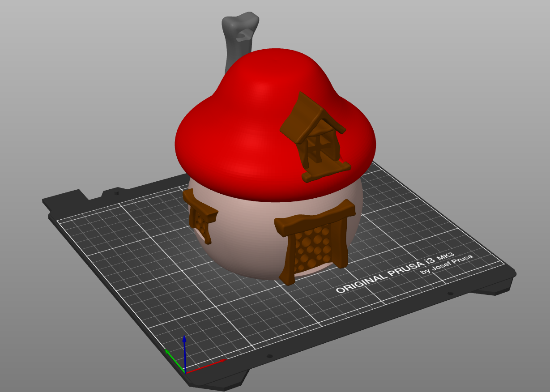Click the brown dormer window on roof
The width and height of the screenshot is (550, 392).
[316, 136]
